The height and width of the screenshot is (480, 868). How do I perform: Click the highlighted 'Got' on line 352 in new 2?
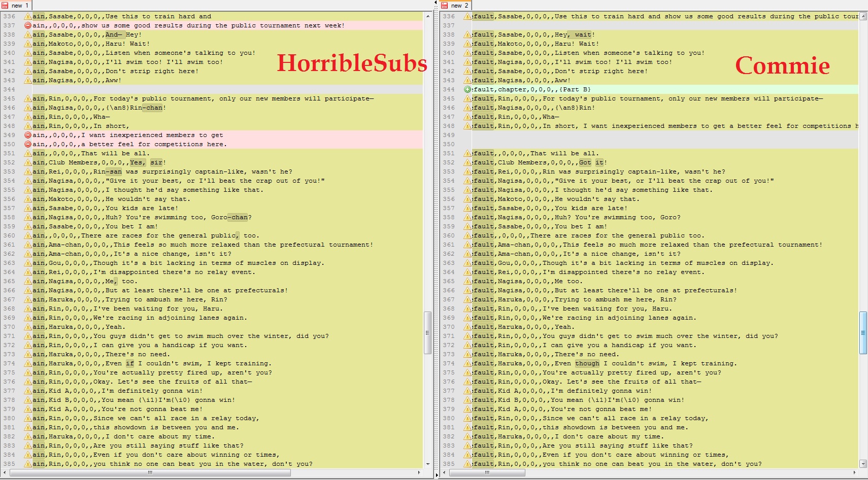(x=585, y=162)
